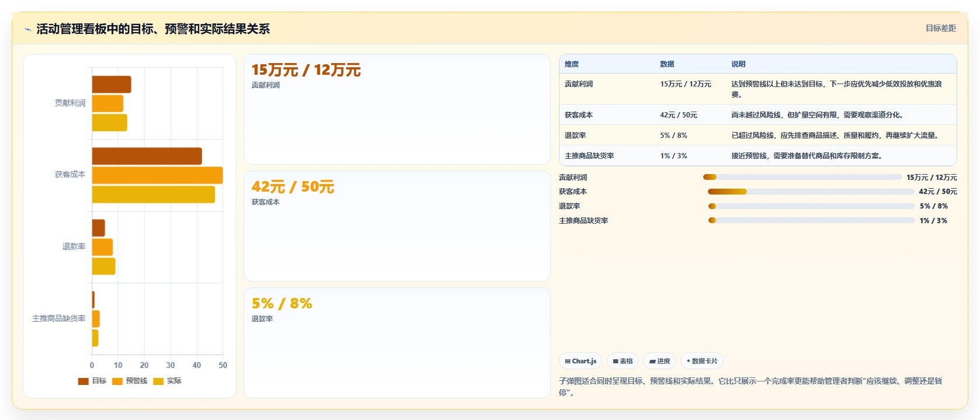The image size is (980, 420).
Task: Click the 维度 table column header
Action: tap(607, 64)
